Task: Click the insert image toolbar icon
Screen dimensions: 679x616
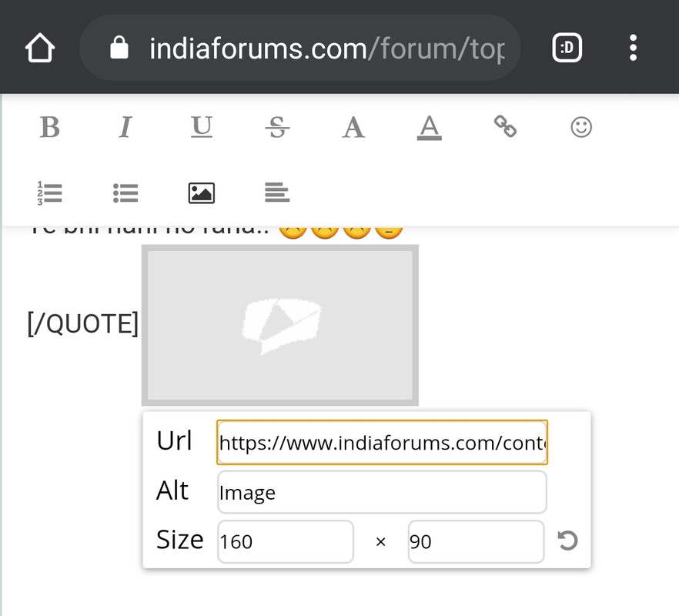Action: 202,192
